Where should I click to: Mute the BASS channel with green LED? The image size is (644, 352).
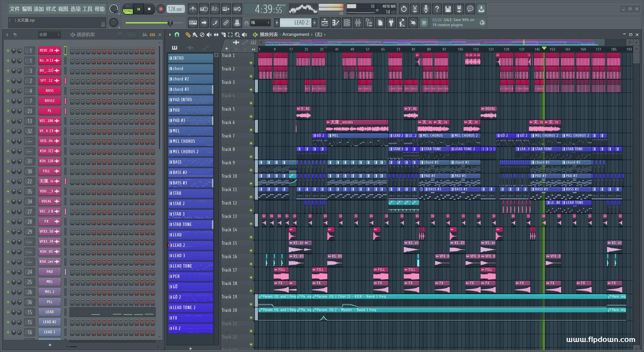click(8, 91)
